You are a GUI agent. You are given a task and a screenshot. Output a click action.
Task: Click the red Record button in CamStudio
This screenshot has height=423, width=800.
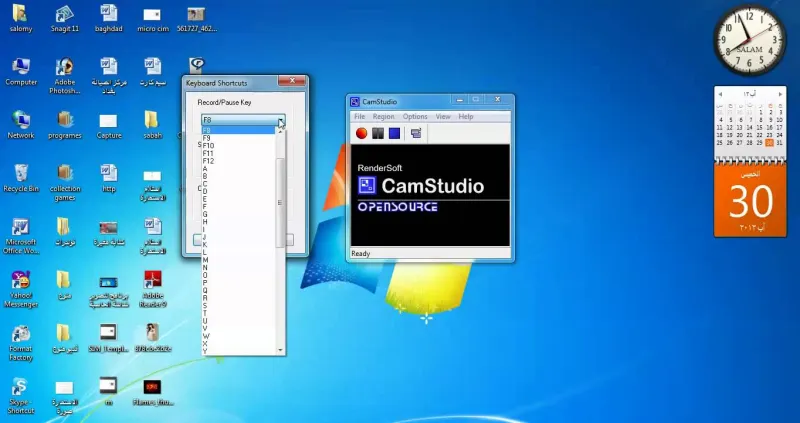click(x=361, y=133)
